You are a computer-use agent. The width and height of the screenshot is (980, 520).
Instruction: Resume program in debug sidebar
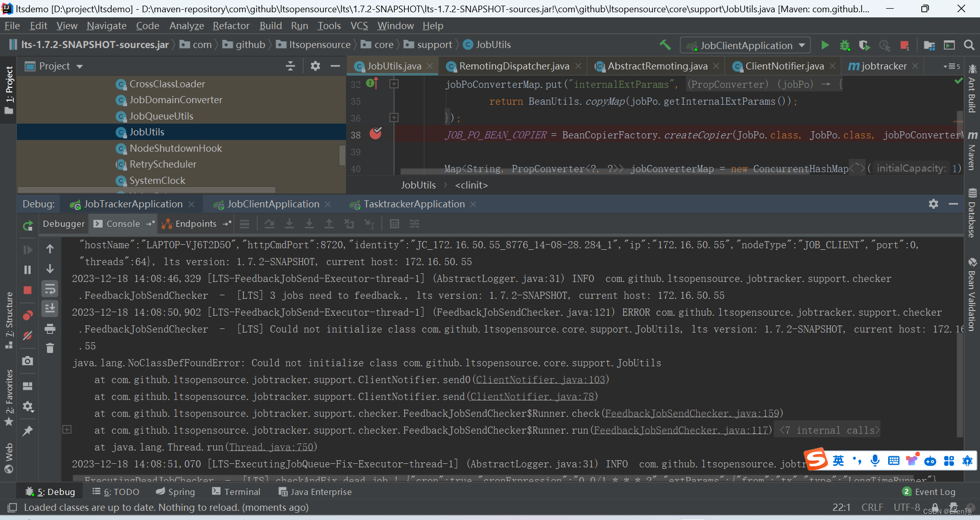28,250
